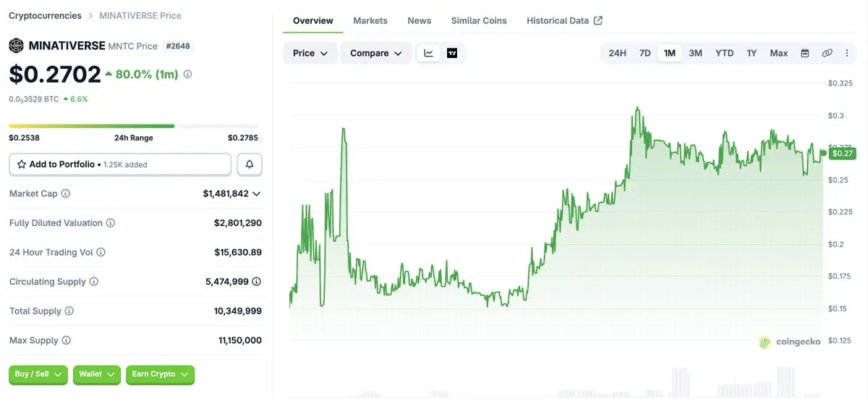Screen dimensions: 868x399
Task: Click the star icon in Add to Portfolio
Action: point(22,164)
